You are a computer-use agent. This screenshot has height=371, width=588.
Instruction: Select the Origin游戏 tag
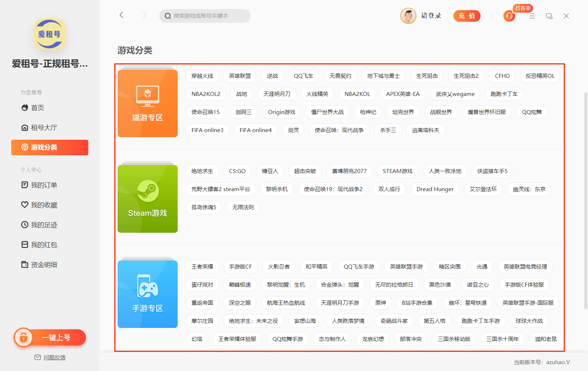click(282, 112)
